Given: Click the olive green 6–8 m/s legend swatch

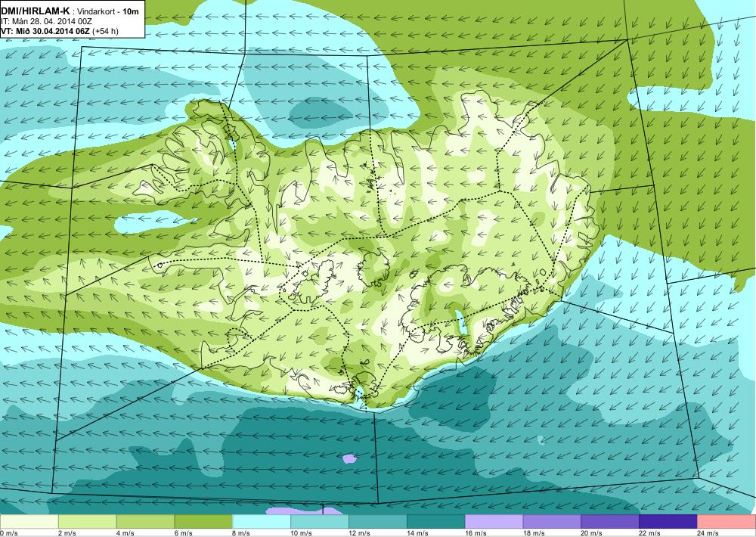Looking at the screenshot, I should (203, 522).
